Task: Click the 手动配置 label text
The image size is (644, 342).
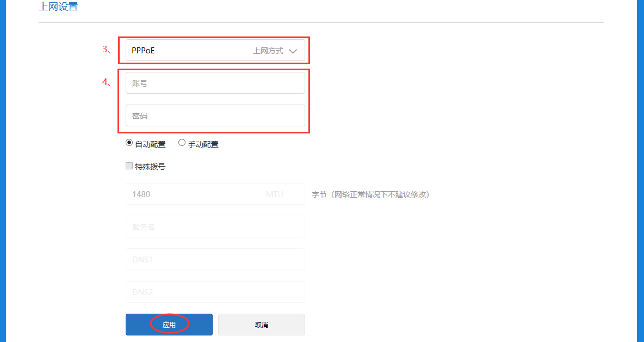Action: tap(203, 144)
